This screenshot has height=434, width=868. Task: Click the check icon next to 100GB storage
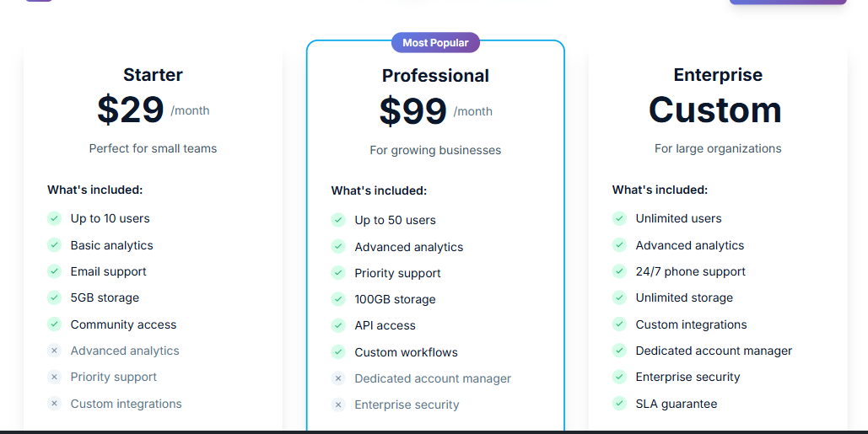point(338,299)
